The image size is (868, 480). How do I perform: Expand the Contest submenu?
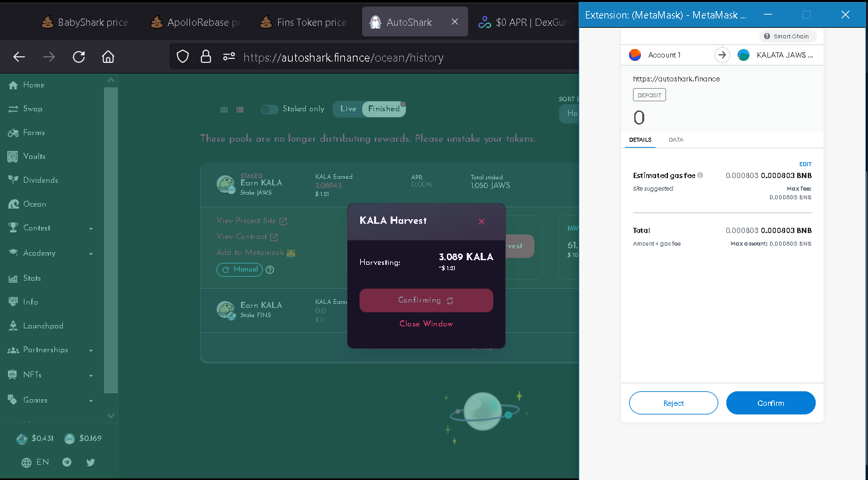point(50,228)
